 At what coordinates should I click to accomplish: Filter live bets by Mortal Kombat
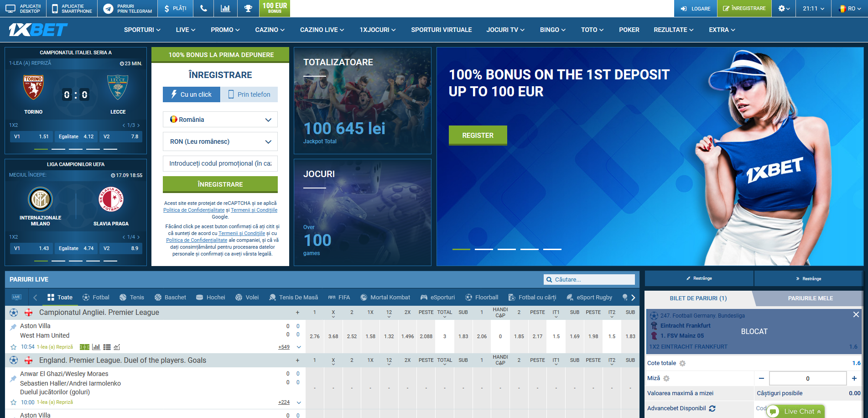coord(385,298)
